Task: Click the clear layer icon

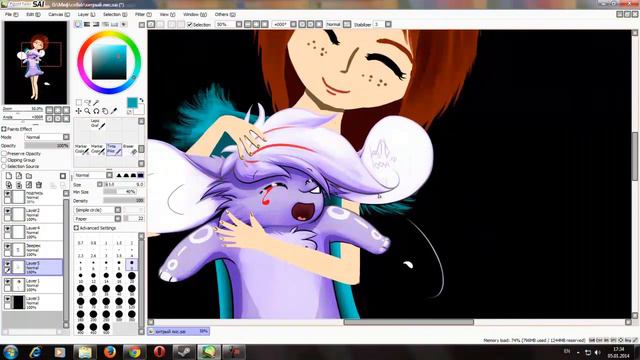Action: tap(29, 185)
